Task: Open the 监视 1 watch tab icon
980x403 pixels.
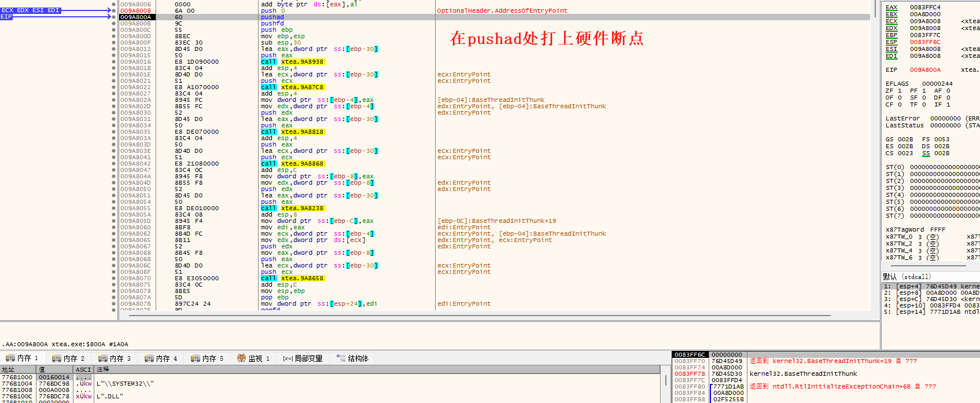Action: (x=241, y=358)
